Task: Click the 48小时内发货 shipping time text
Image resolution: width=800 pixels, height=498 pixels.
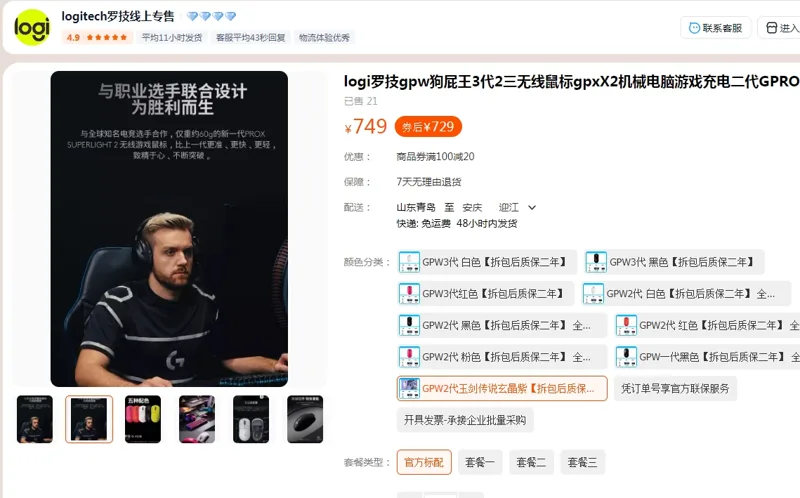Action: [x=487, y=223]
